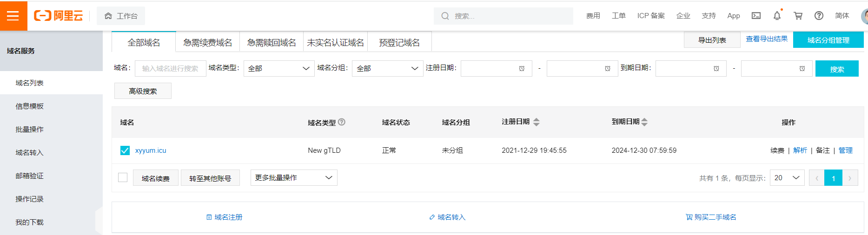Viewport: 868px width, 235px height.
Task: Click the 导出列表 button
Action: 712,40
